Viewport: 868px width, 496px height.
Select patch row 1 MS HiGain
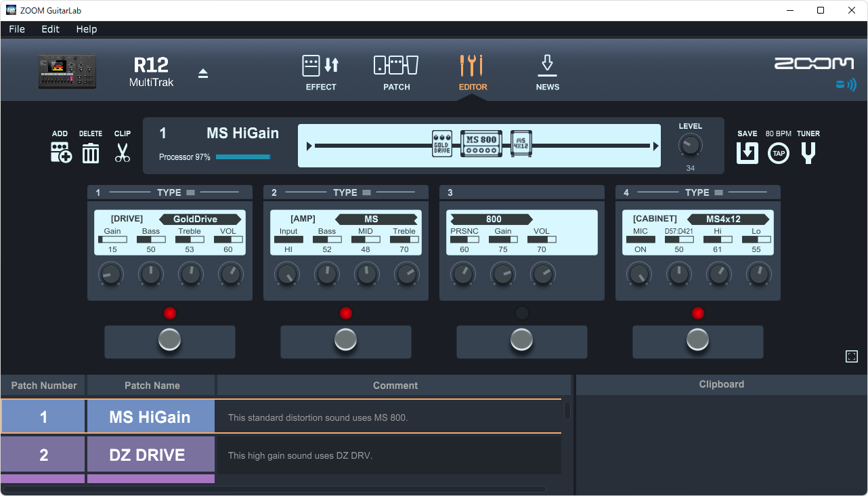click(x=281, y=417)
